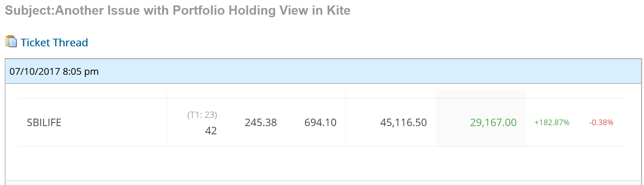Viewport: 644px width, 185px height.
Task: Click the time 8:05 pm in the header
Action: (81, 72)
